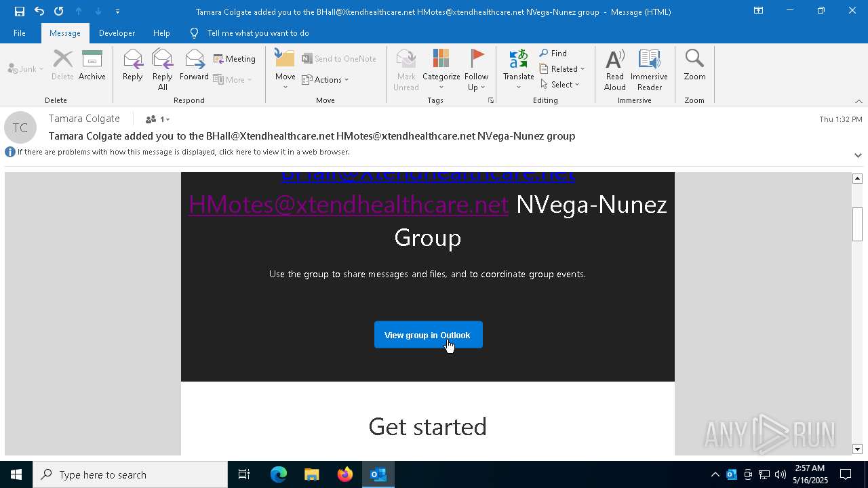Click the TC sender avatar

coord(20,127)
